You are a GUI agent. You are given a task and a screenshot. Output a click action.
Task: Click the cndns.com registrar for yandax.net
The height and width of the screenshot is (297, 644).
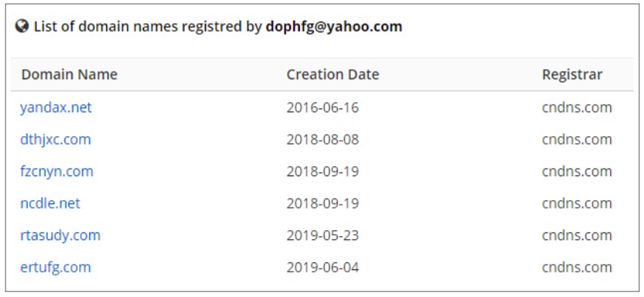pos(577,108)
